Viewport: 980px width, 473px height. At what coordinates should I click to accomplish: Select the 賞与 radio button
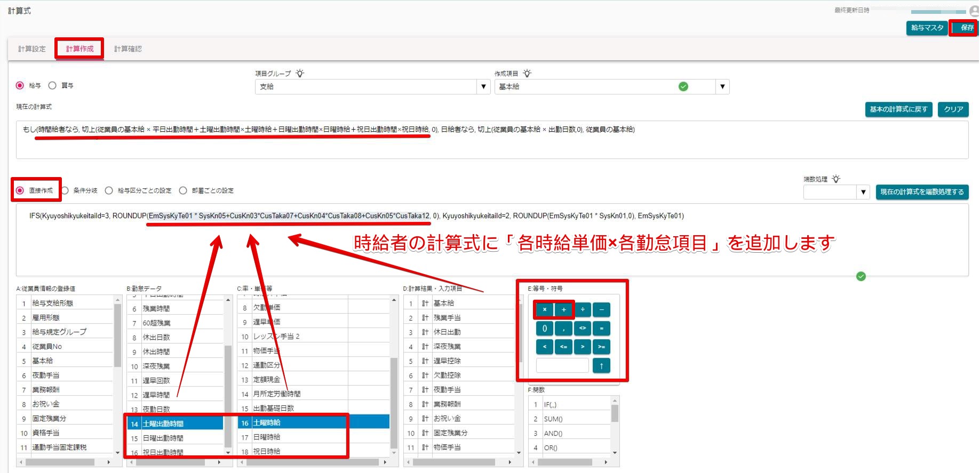(x=52, y=85)
